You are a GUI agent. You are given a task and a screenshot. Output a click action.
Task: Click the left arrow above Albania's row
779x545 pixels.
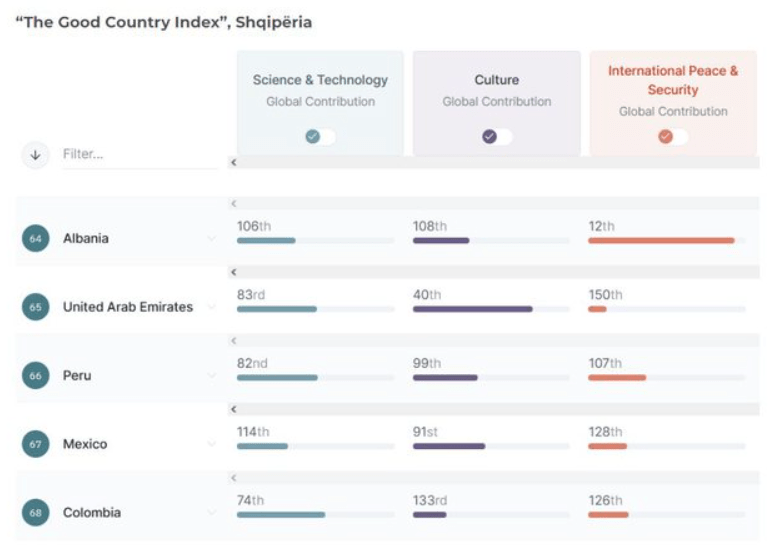tap(233, 204)
